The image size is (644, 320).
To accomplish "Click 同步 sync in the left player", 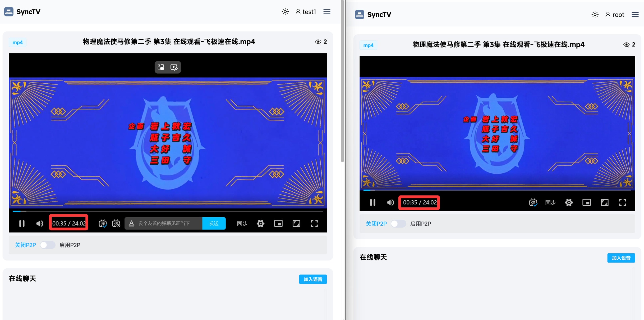I will point(242,223).
